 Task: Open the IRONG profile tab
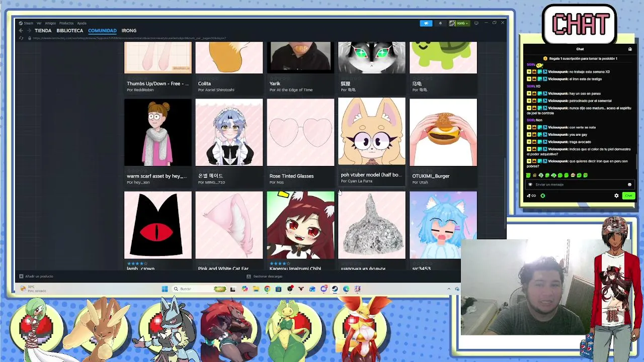click(x=129, y=31)
